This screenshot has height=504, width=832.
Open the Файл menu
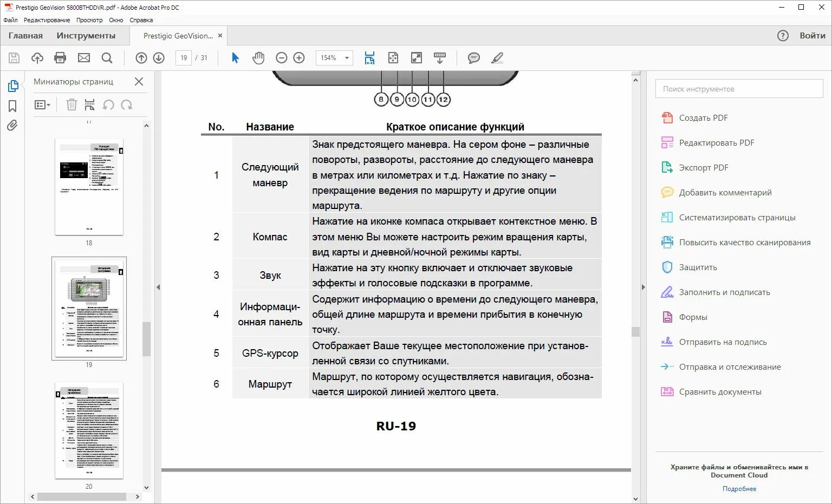[10, 20]
